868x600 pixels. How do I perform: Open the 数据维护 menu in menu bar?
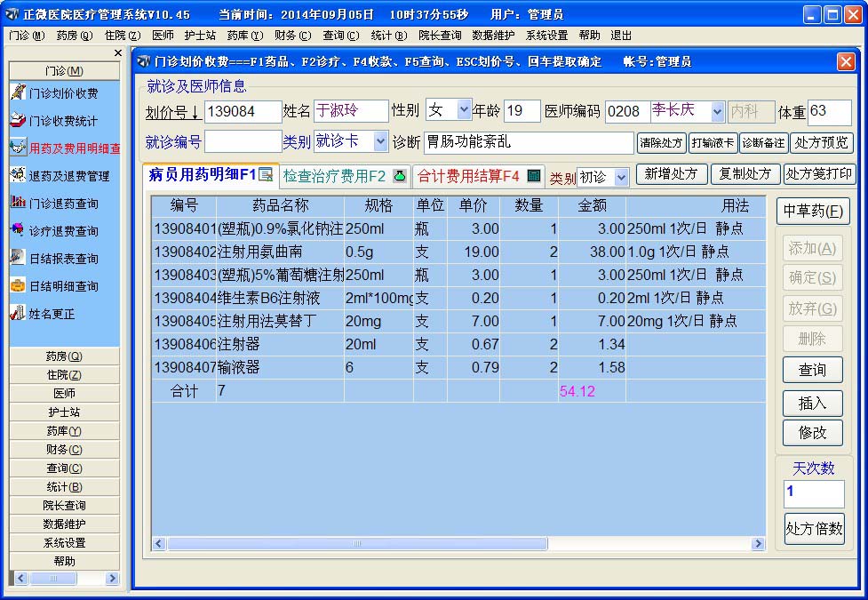pyautogui.click(x=493, y=36)
